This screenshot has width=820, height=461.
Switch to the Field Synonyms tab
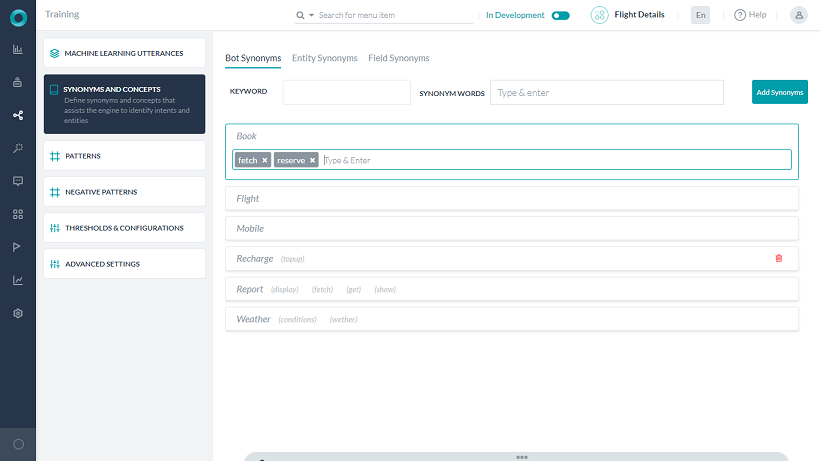pyautogui.click(x=398, y=58)
